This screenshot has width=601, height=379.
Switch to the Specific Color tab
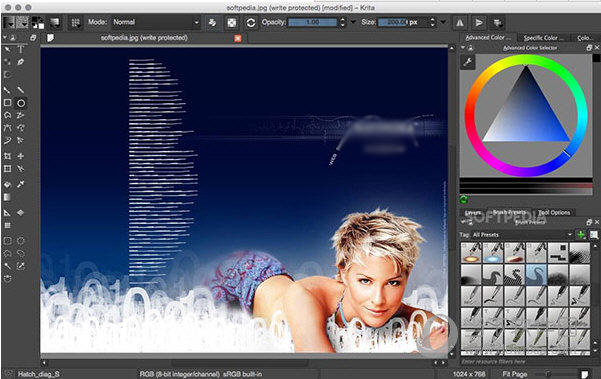click(x=544, y=38)
